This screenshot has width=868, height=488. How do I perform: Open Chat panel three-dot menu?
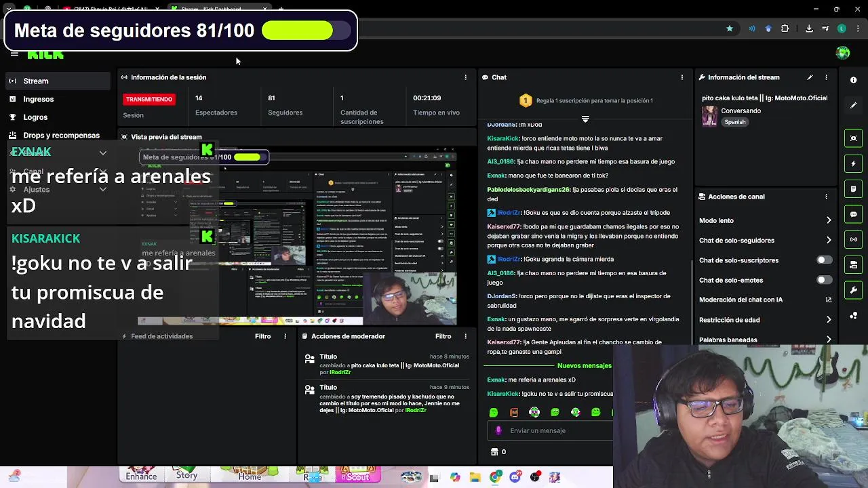pyautogui.click(x=682, y=77)
